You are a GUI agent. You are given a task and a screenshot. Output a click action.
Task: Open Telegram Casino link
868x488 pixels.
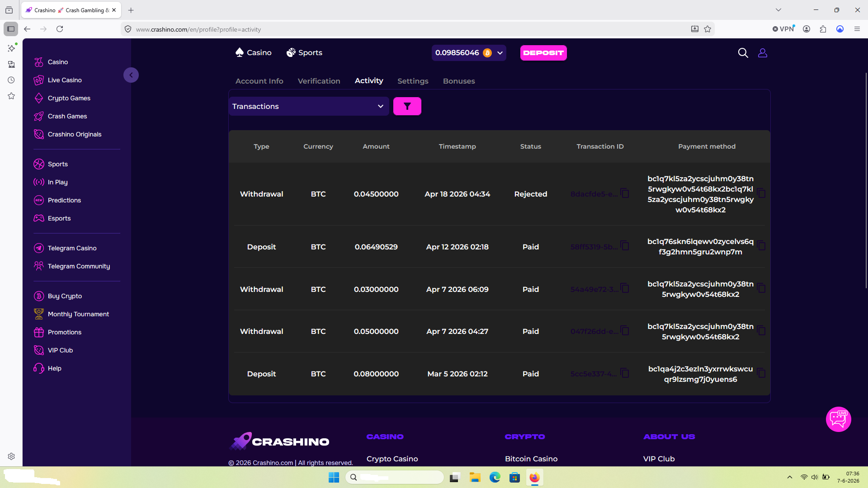65,248
